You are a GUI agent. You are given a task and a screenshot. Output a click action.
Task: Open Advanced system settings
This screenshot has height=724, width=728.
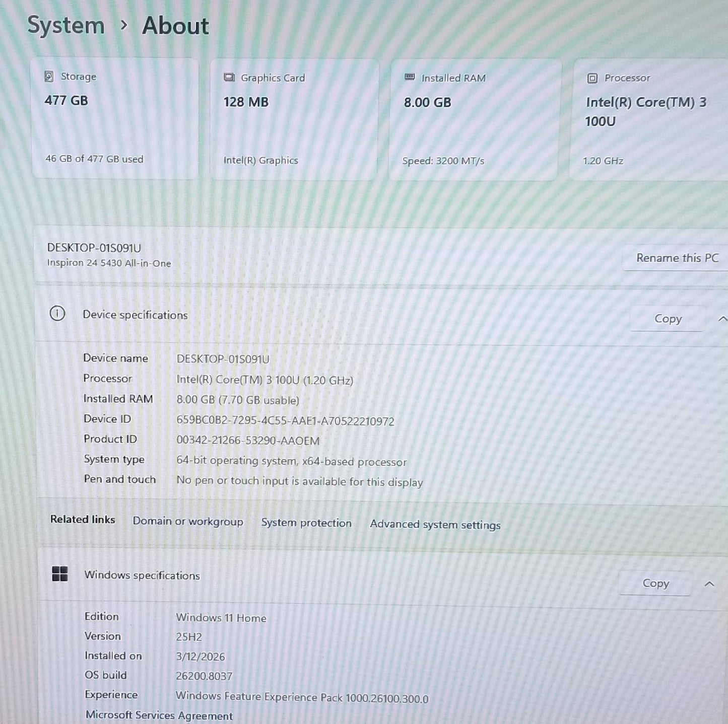coord(435,524)
